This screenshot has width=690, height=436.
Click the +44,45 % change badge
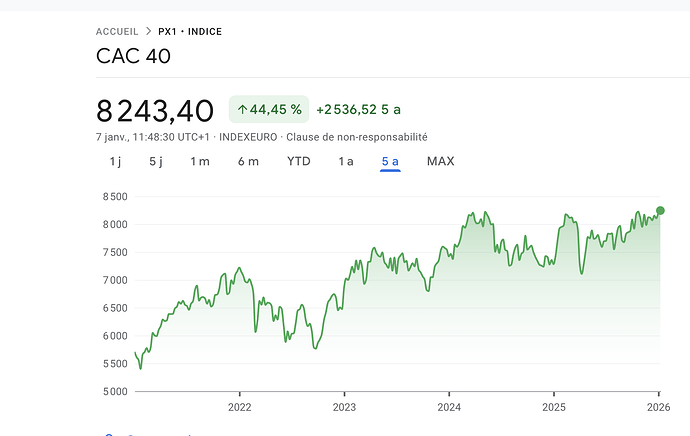coord(268,109)
